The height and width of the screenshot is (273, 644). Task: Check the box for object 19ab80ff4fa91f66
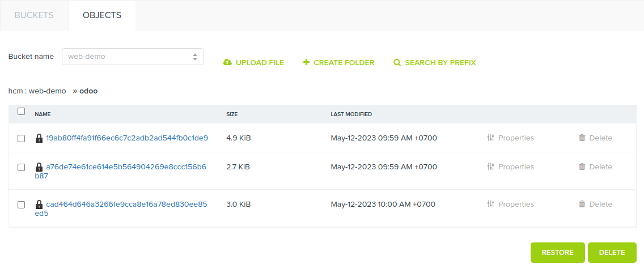coord(22,138)
